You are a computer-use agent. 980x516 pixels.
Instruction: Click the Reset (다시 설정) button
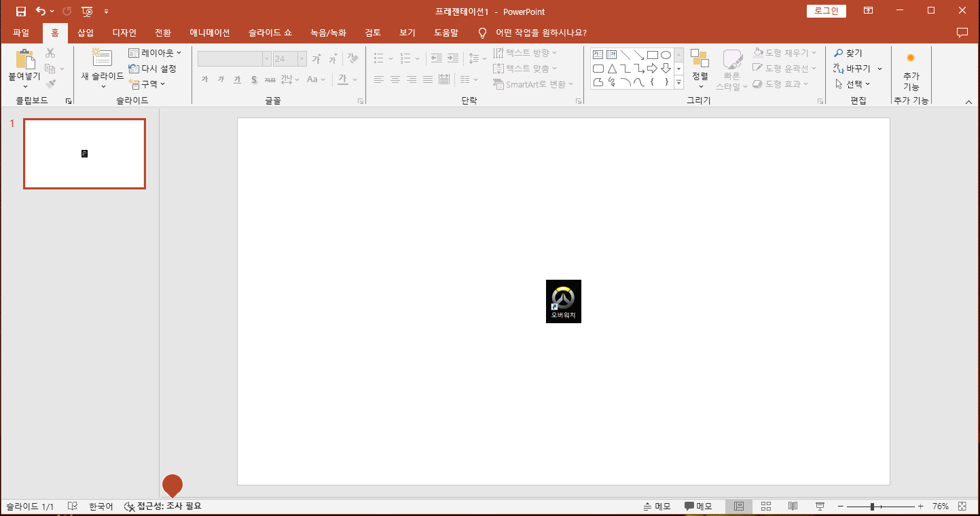coord(153,69)
